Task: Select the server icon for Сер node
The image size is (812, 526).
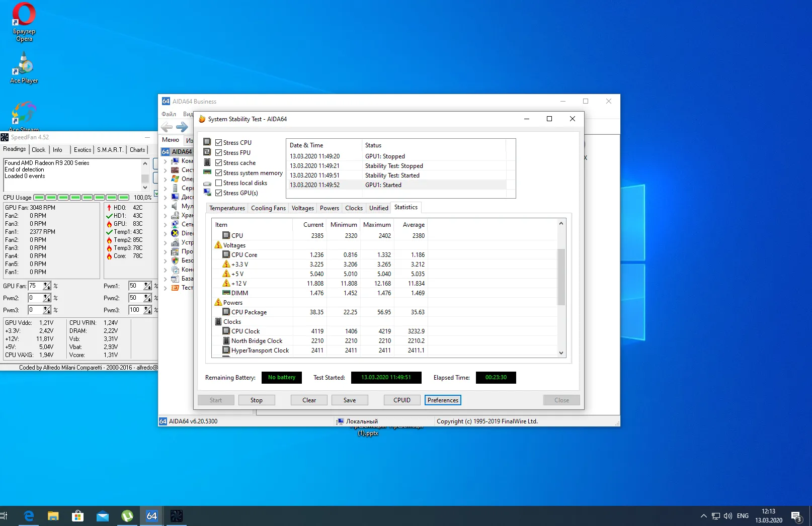Action: [x=175, y=188]
